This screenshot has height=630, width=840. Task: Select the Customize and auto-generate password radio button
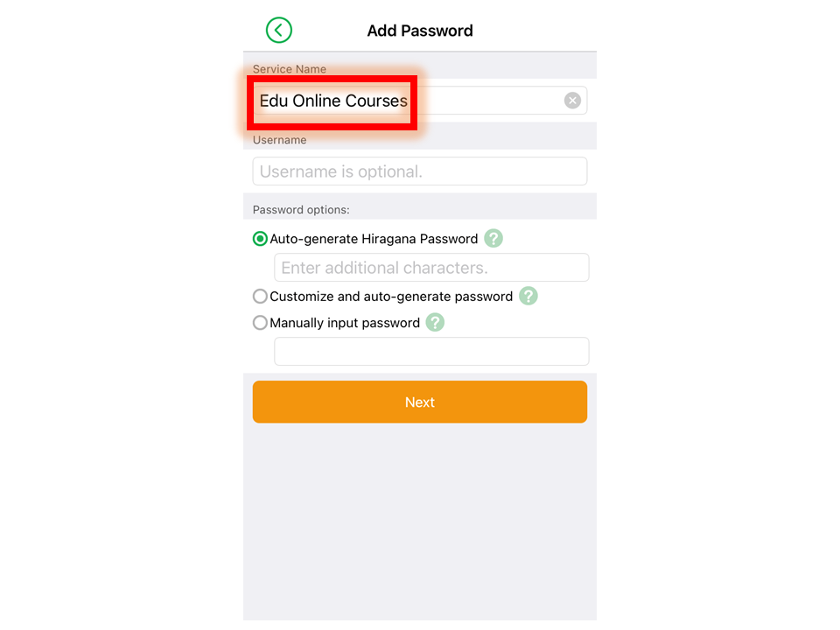(x=260, y=296)
